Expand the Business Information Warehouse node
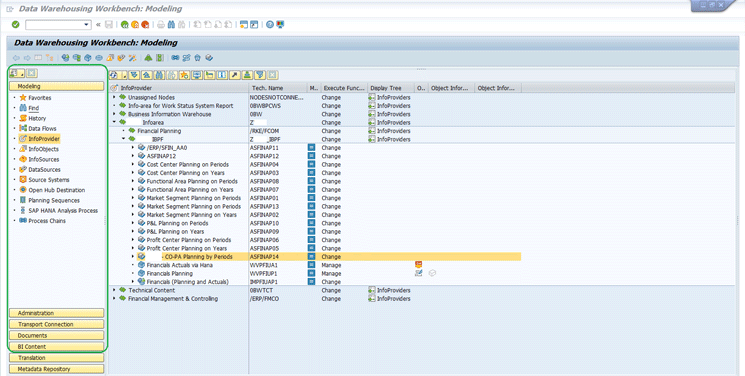Viewport: 745px width, 376px height. click(114, 114)
